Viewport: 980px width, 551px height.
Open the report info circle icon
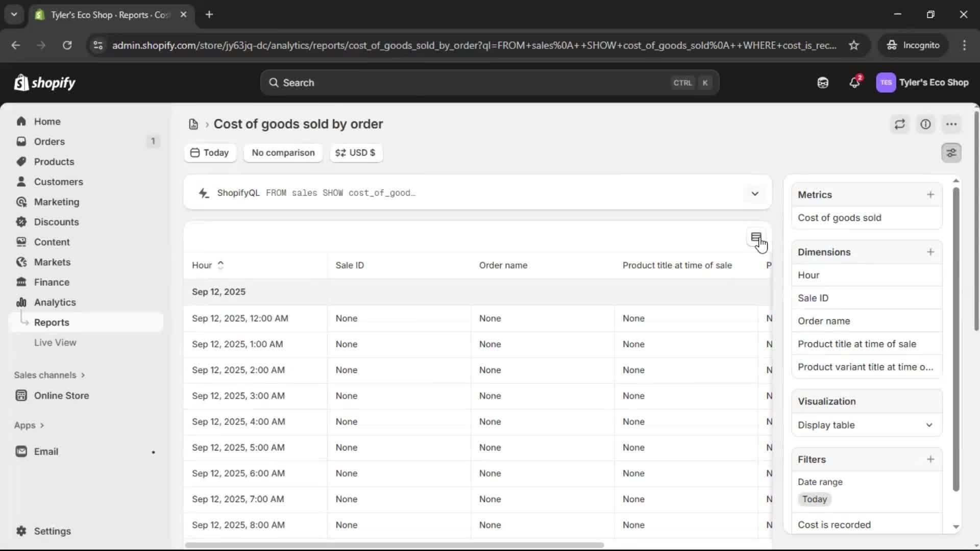925,124
